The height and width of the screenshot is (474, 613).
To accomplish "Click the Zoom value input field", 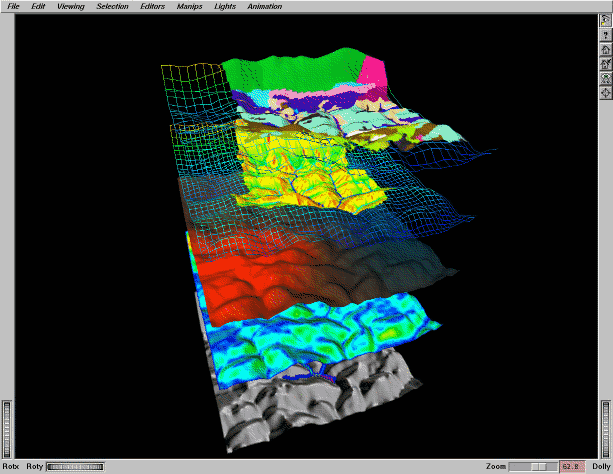I will pos(572,466).
